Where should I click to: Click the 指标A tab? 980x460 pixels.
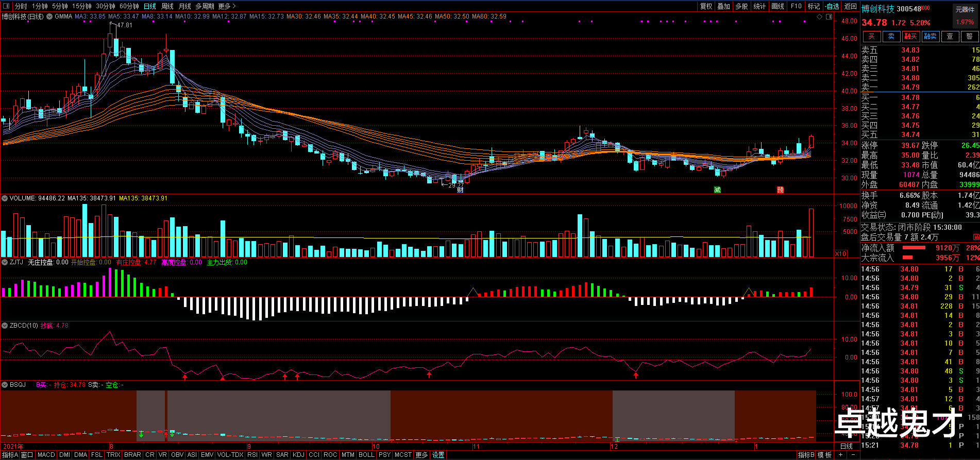(10, 455)
